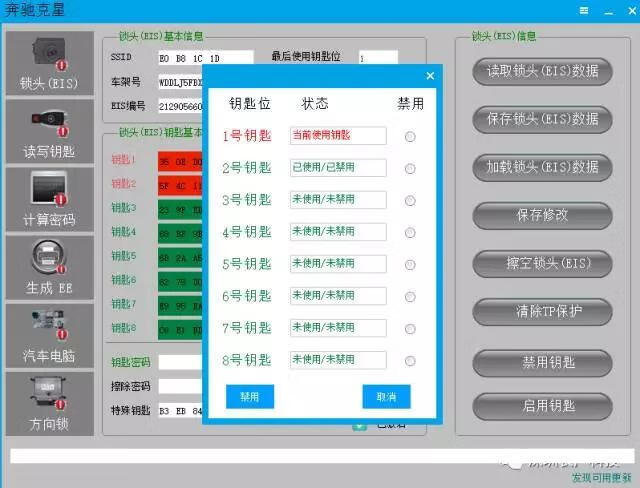
Task: Click the 禁用 button in dialog
Action: (x=250, y=396)
